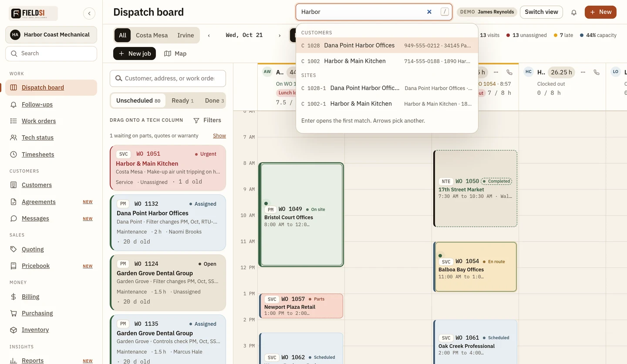Open the Map view
Image resolution: width=627 pixels, height=364 pixels.
click(175, 53)
